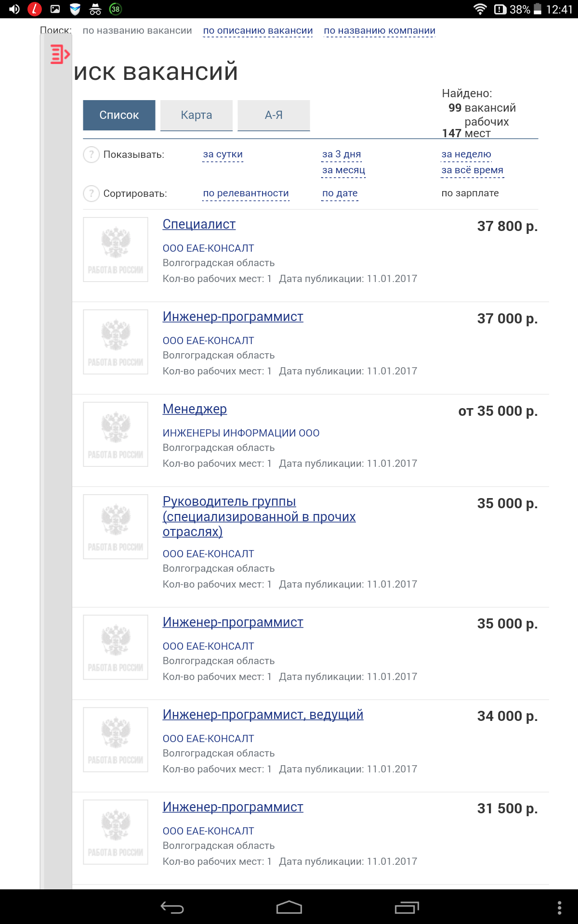Open the red sidebar menu icon
The height and width of the screenshot is (924, 578).
60,54
